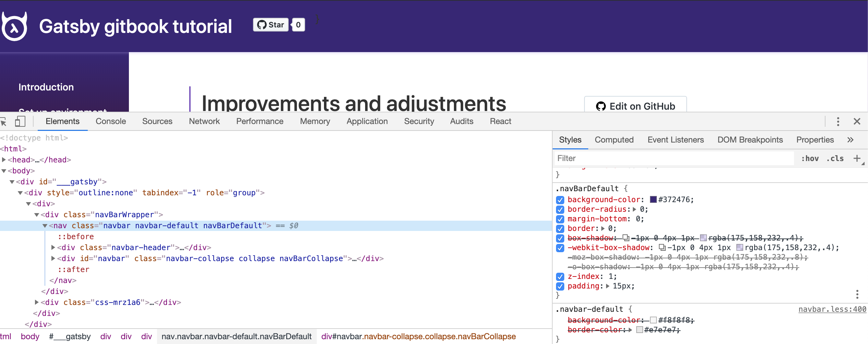
Task: Collapse the navBarWrapper div node
Action: tap(37, 214)
